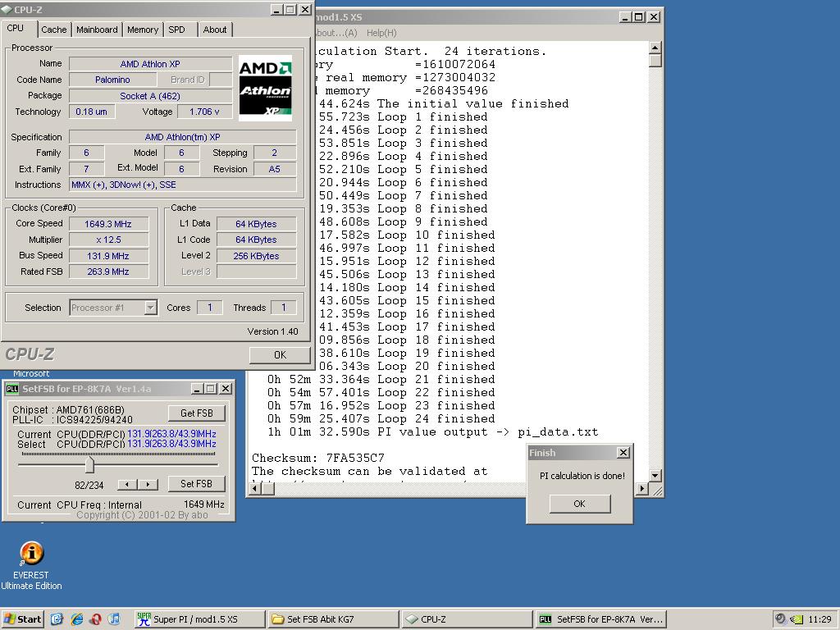The width and height of the screenshot is (840, 630).
Task: Click the Specification field AMD Athlon(tm) XP
Action: pyautogui.click(x=183, y=137)
